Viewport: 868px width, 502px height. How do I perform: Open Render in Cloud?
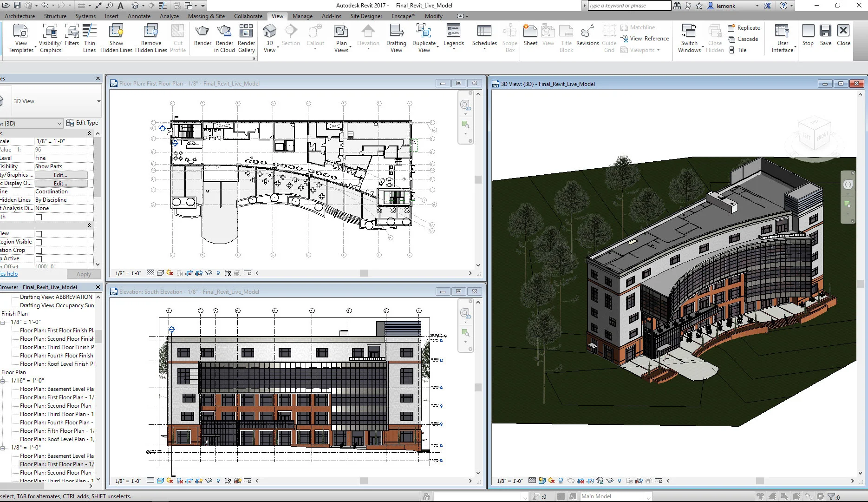(224, 38)
